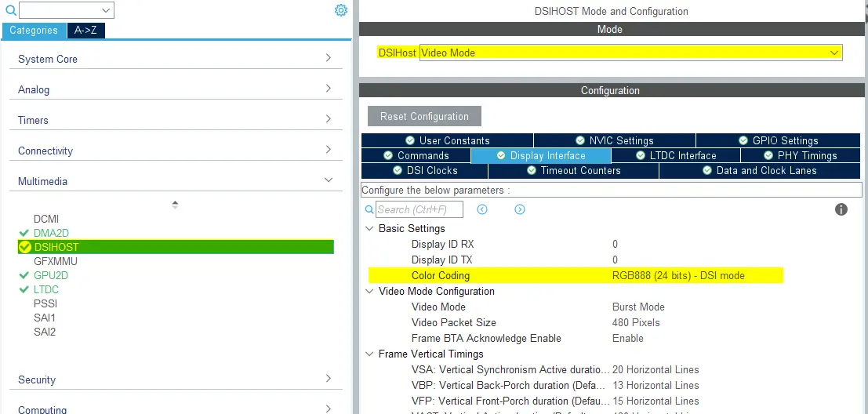The height and width of the screenshot is (414, 868).
Task: Go to next search result arrow
Action: pos(519,209)
